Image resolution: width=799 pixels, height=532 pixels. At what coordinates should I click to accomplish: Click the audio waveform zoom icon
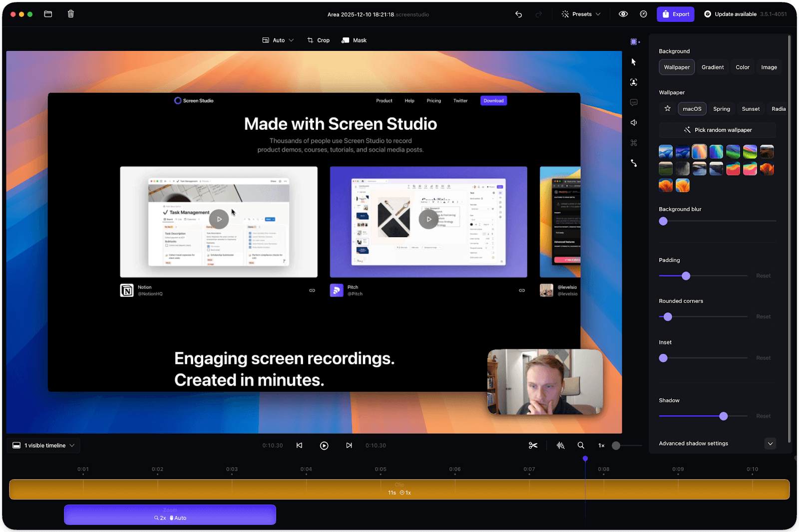[560, 445]
